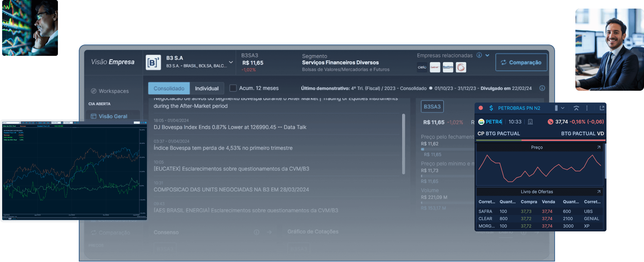This screenshot has width=644, height=262.
Task: Show info icon in the Consenso panel
Action: pyautogui.click(x=257, y=232)
